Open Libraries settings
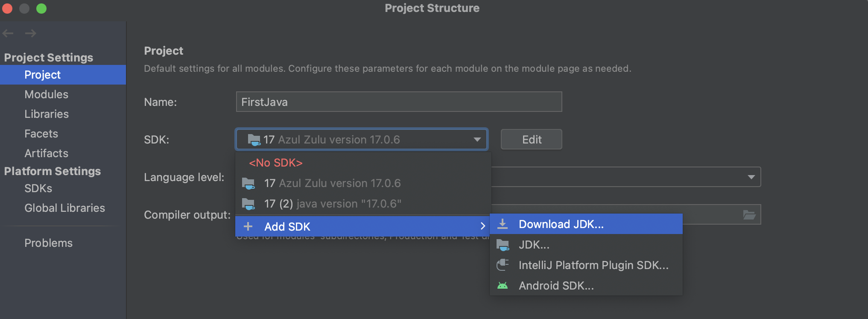This screenshot has height=319, width=868. (x=63, y=114)
